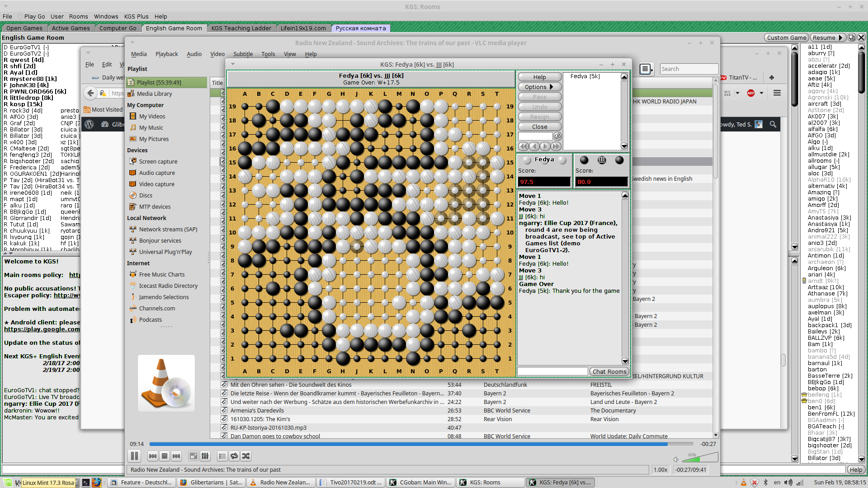Click the move number icon beside input field

pyautogui.click(x=558, y=136)
